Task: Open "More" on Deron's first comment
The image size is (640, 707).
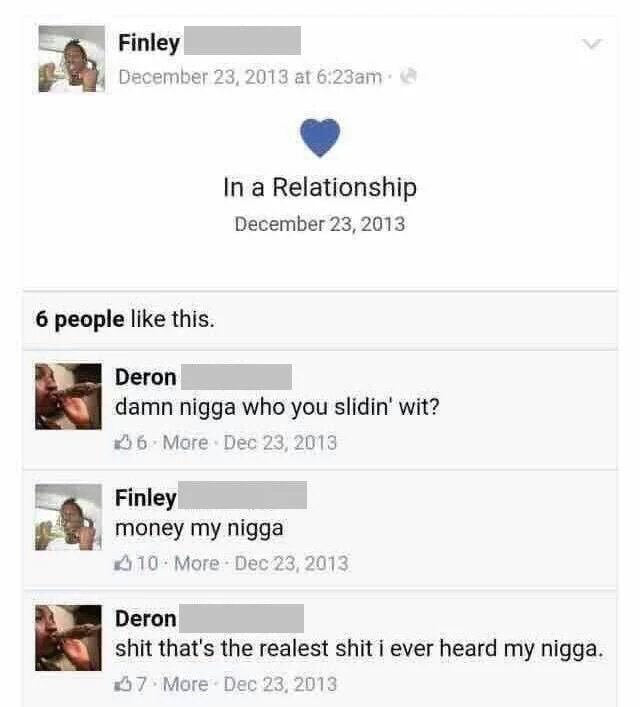Action: [x=185, y=443]
